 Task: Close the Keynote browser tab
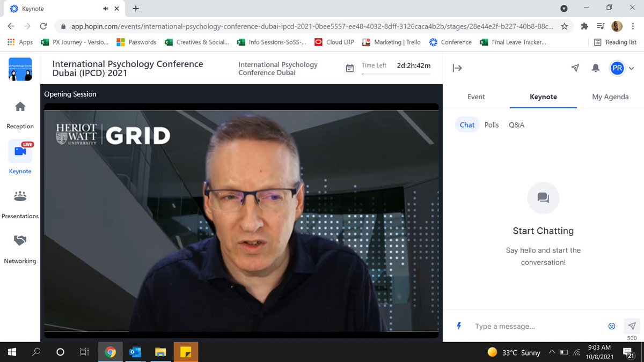click(x=116, y=9)
